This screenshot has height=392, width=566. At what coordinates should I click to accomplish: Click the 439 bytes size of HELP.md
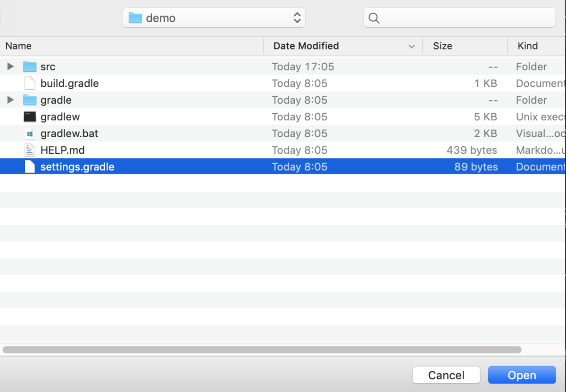472,150
